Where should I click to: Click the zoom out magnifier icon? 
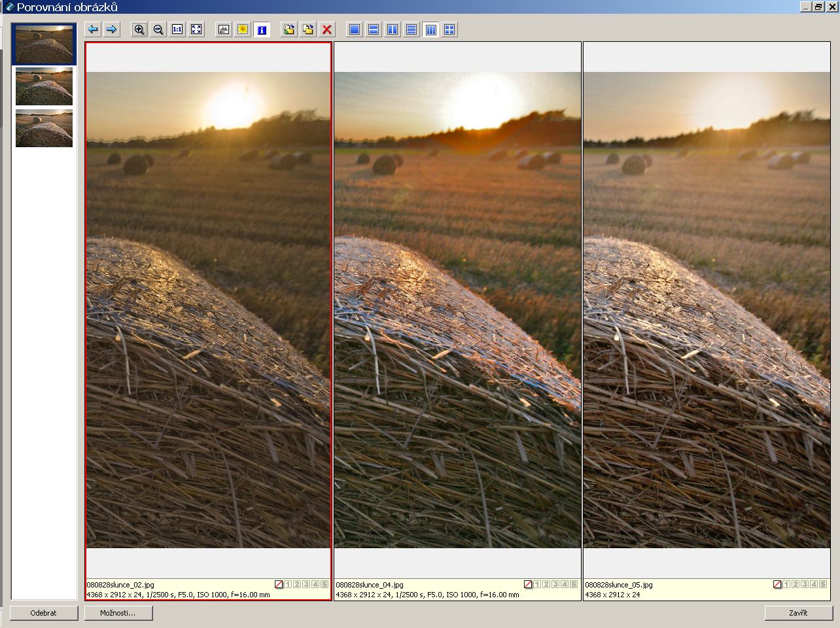tap(158, 29)
